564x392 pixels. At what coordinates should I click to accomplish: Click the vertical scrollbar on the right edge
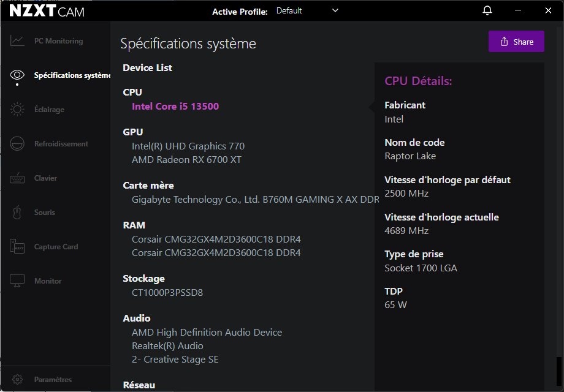pyautogui.click(x=557, y=372)
